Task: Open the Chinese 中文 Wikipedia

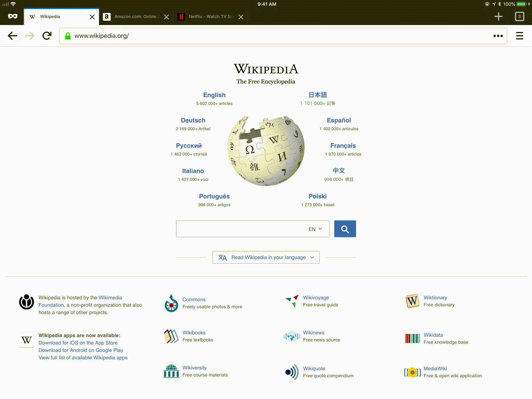Action: click(339, 171)
